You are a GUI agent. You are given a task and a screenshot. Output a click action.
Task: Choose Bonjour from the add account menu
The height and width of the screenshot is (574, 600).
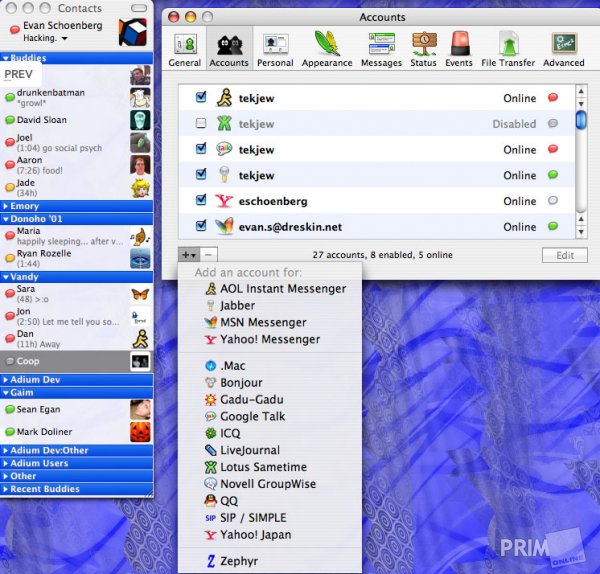pyautogui.click(x=270, y=383)
